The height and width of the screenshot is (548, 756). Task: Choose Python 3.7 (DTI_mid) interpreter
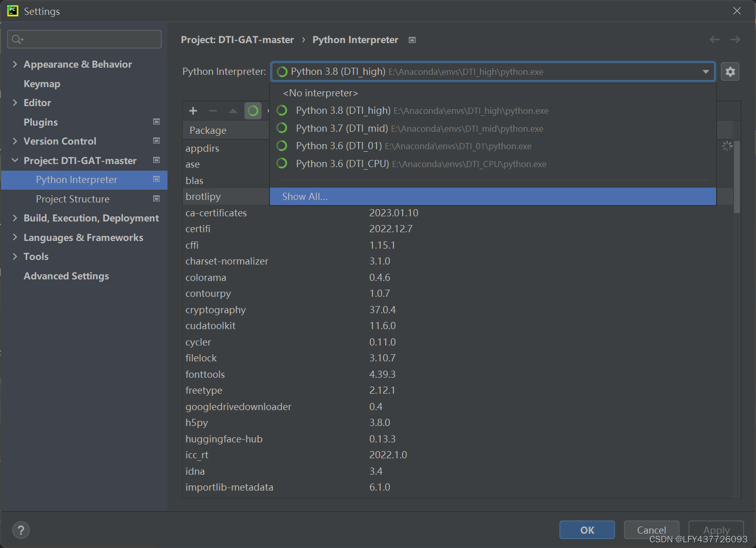coord(493,129)
